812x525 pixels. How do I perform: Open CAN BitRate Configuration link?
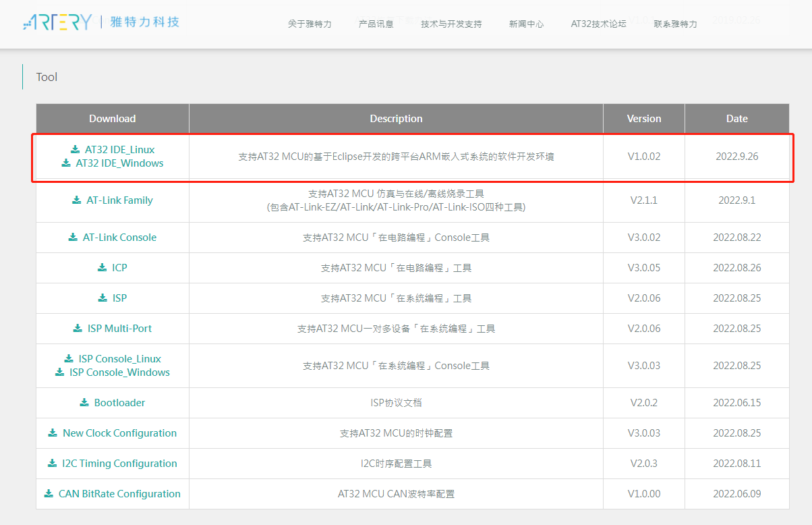point(119,493)
